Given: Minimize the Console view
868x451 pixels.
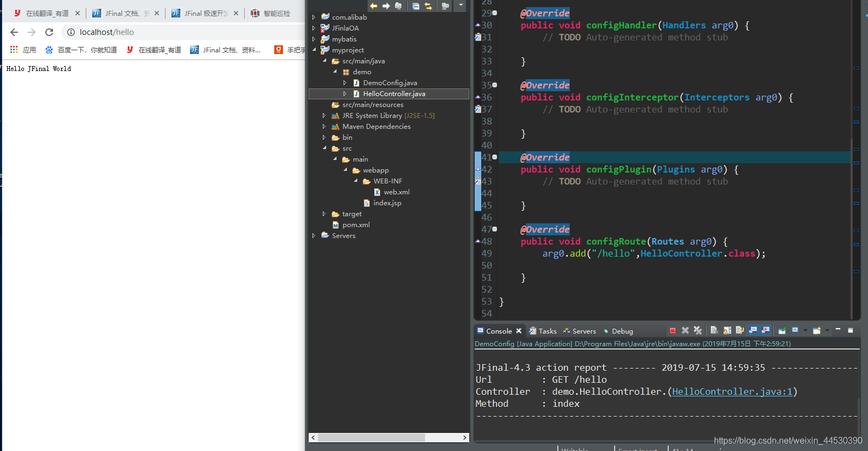Looking at the screenshot, I should coord(838,329).
